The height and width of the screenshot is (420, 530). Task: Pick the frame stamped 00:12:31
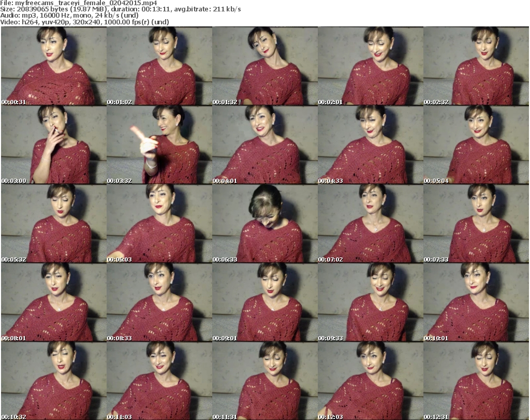476,381
